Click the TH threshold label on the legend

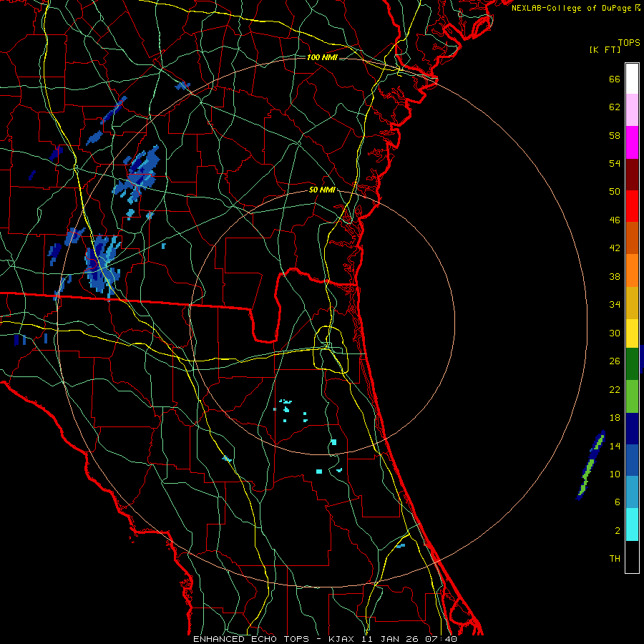pyautogui.click(x=615, y=559)
